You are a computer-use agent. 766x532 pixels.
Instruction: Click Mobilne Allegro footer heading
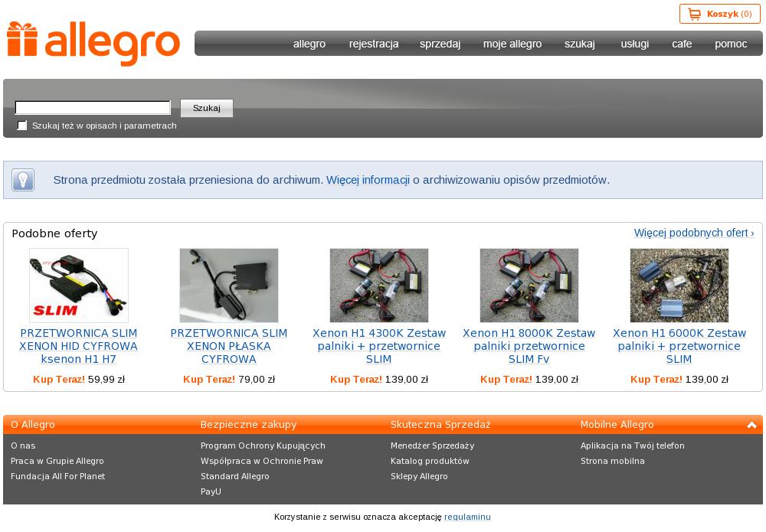(x=617, y=425)
